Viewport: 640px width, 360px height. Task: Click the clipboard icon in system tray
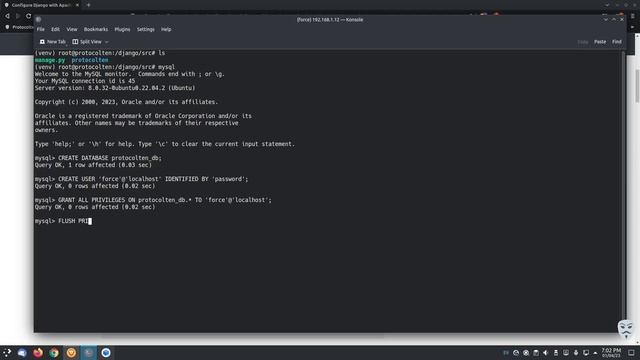[536, 353]
